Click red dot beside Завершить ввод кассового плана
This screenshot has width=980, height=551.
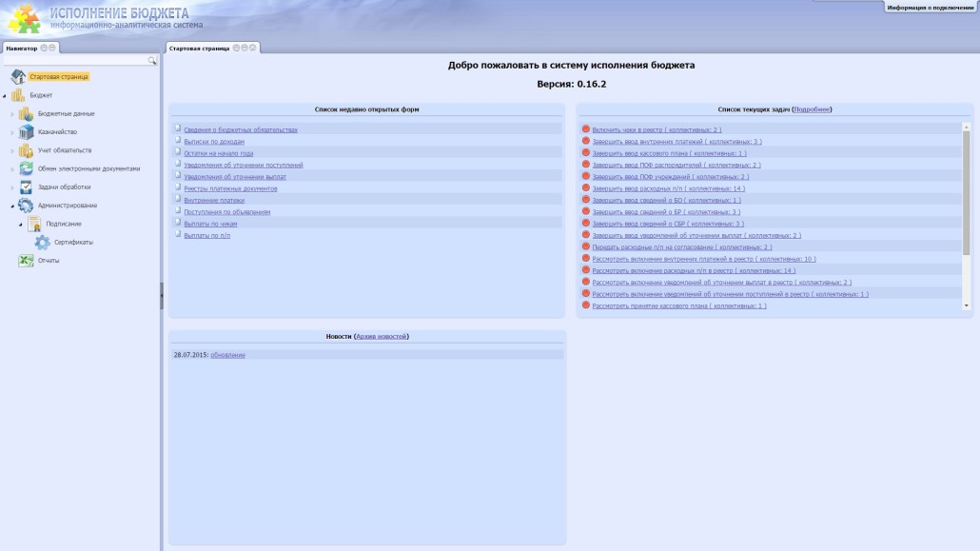(x=586, y=152)
